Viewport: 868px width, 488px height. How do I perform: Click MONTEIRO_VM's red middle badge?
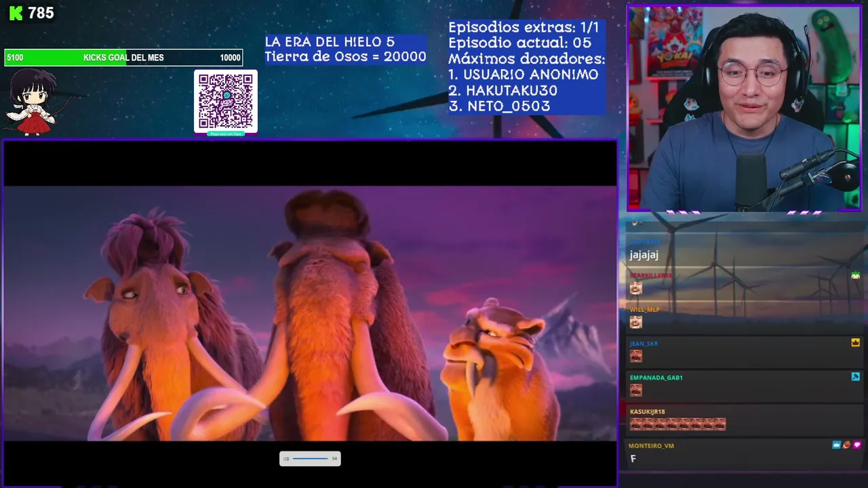(x=846, y=445)
